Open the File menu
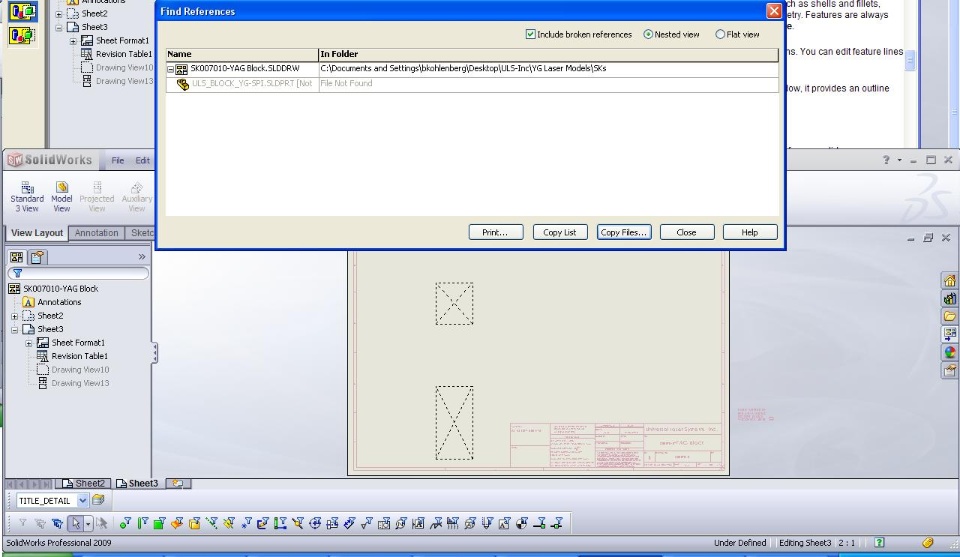 pos(118,160)
